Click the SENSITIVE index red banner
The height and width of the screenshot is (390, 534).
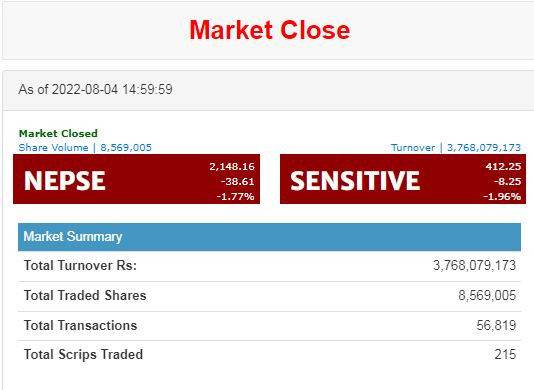tap(403, 179)
